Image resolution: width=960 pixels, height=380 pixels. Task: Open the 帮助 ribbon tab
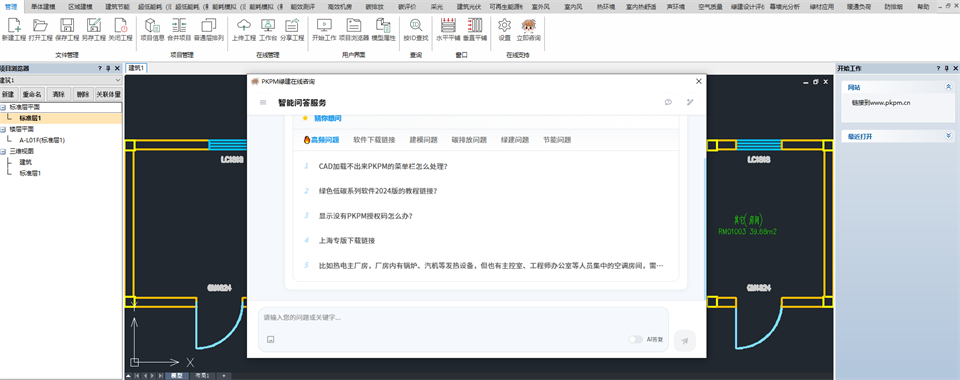923,6
